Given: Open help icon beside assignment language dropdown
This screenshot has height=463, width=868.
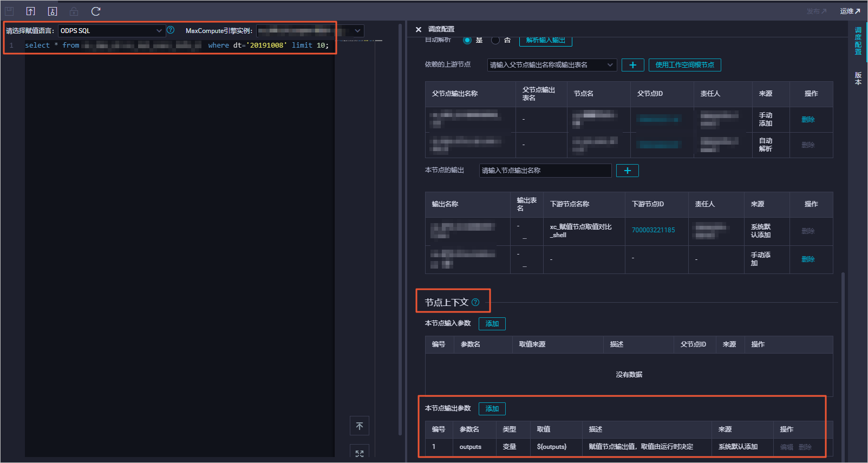Looking at the screenshot, I should coord(171,30).
